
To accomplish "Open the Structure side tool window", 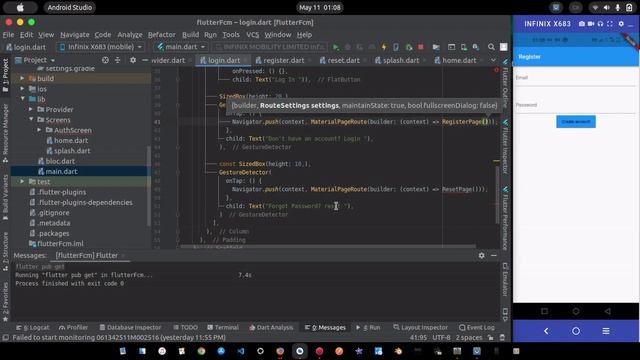I will [x=5, y=251].
